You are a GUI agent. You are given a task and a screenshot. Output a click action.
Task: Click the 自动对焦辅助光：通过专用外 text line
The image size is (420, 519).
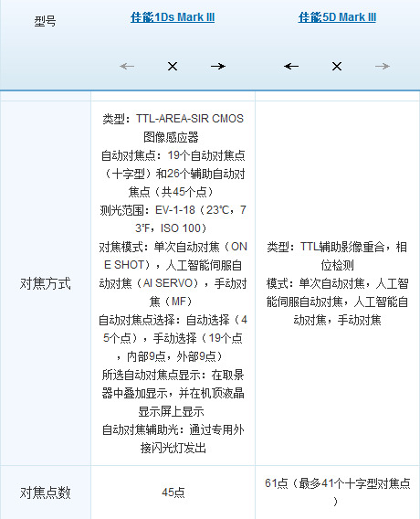(173, 429)
